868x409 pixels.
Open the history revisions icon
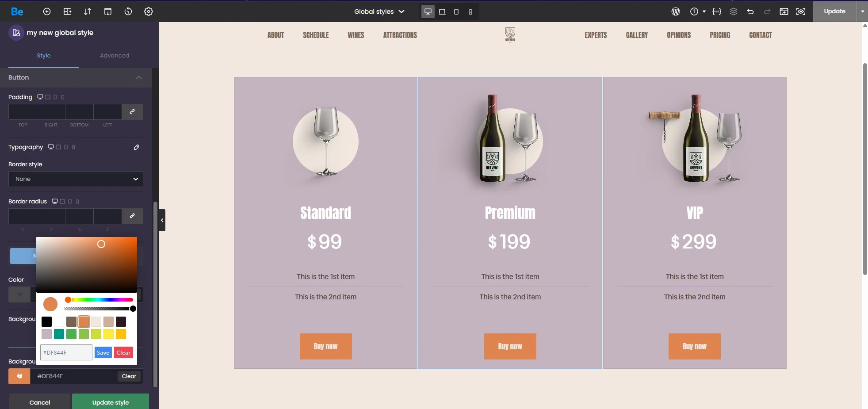(128, 11)
